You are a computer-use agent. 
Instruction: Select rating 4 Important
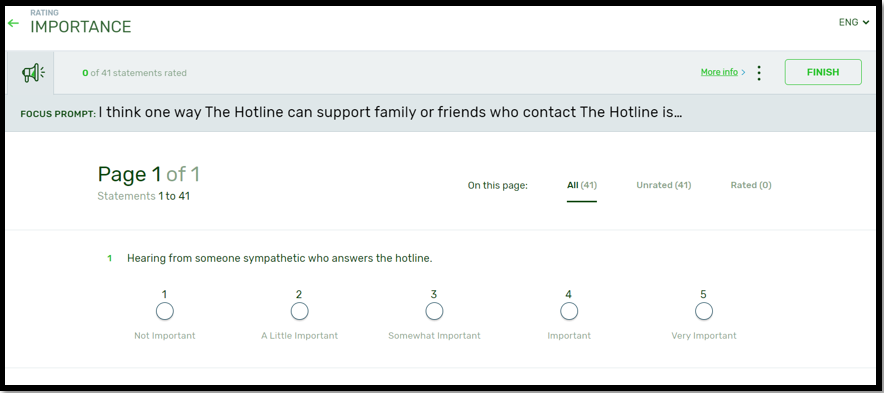(569, 311)
